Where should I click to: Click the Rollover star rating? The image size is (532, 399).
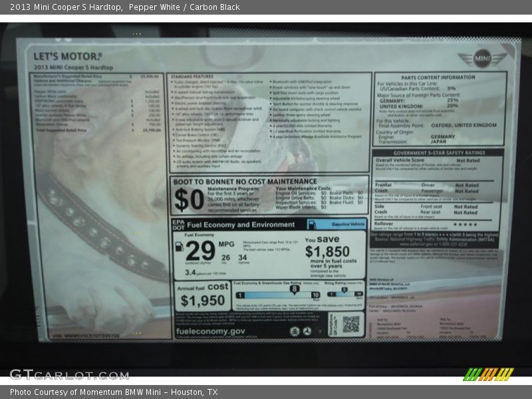click(465, 224)
